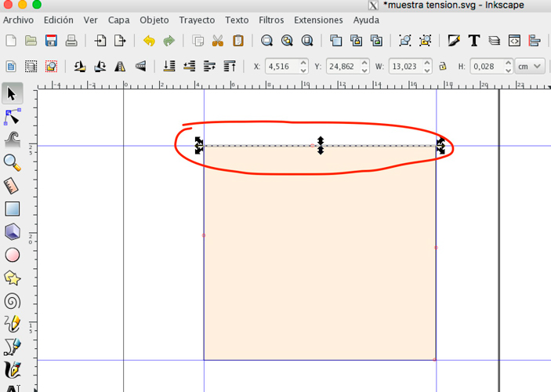Image resolution: width=551 pixels, height=392 pixels.
Task: Lower selection one step
Action: click(190, 66)
